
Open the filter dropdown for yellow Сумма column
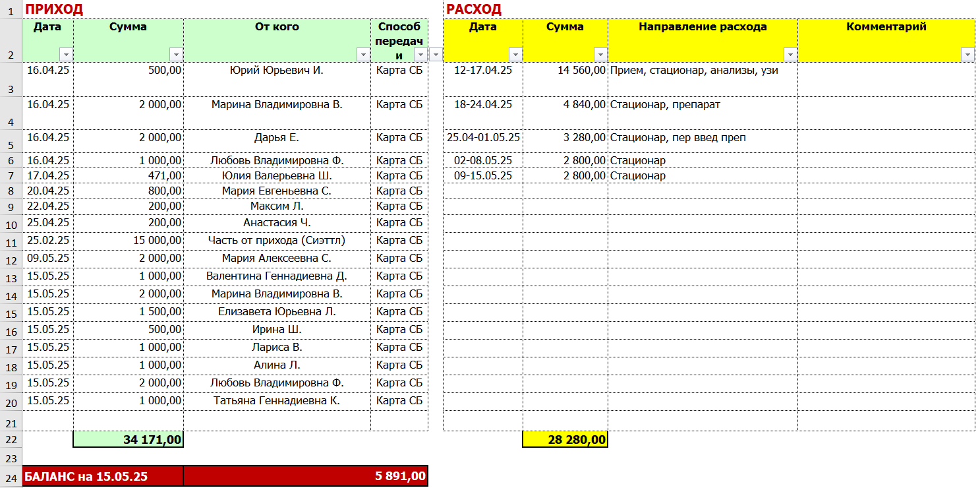[x=600, y=55]
